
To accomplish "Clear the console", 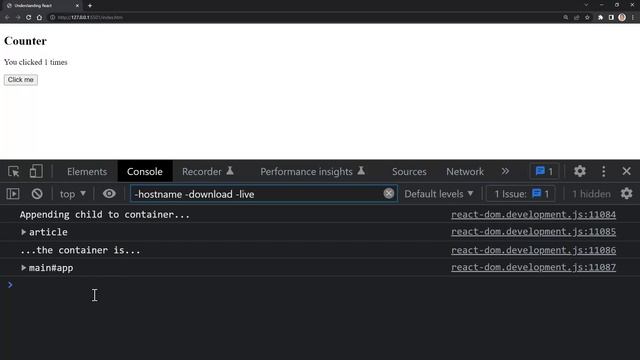I will (x=37, y=194).
